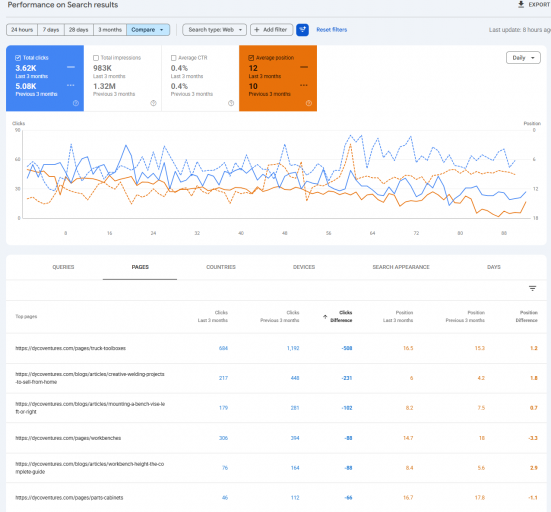Click the blue filter sparkle icon button
Viewport: 551px width, 512px height.
coord(302,30)
